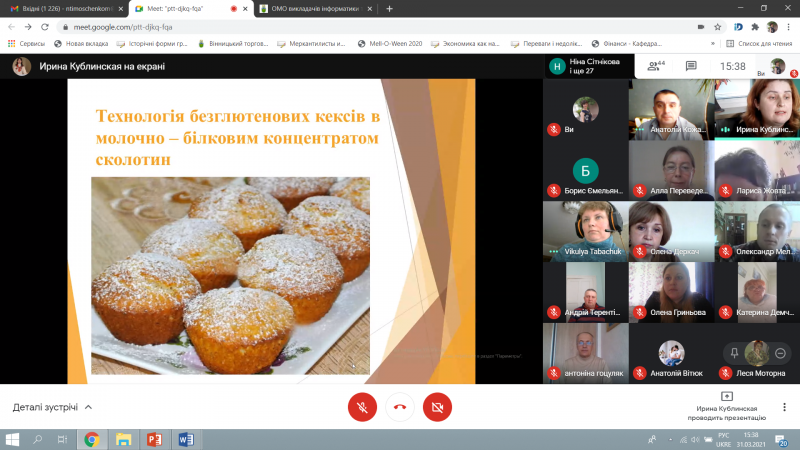This screenshot has width=800, height=450.
Task: Open the meeting chat icon
Action: tap(691, 66)
